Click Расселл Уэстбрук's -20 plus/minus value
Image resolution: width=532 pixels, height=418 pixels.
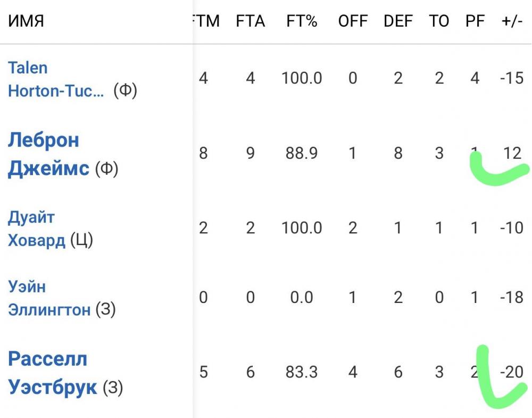[x=512, y=372]
